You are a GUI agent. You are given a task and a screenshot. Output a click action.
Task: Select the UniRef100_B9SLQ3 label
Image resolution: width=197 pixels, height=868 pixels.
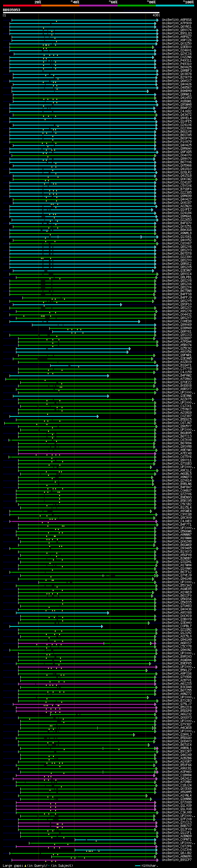point(176,33)
